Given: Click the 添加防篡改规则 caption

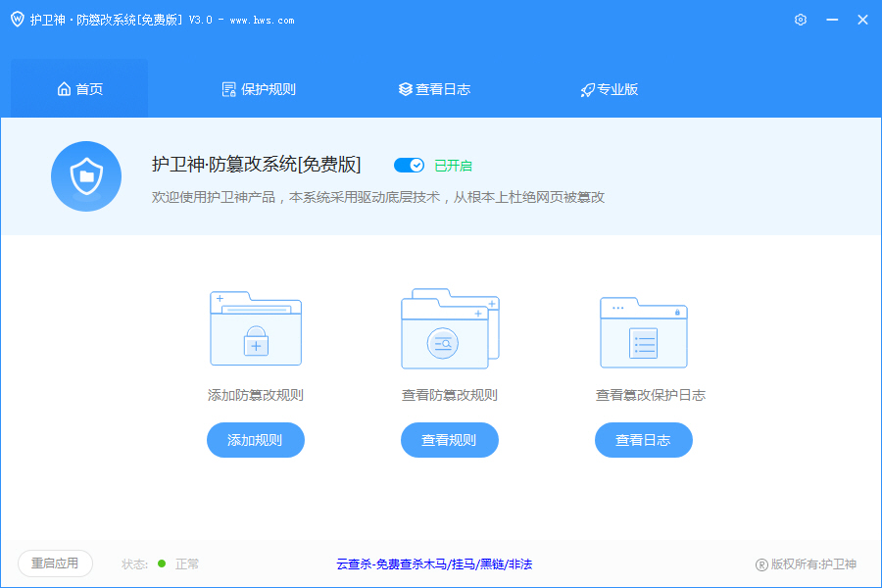Looking at the screenshot, I should tap(256, 395).
